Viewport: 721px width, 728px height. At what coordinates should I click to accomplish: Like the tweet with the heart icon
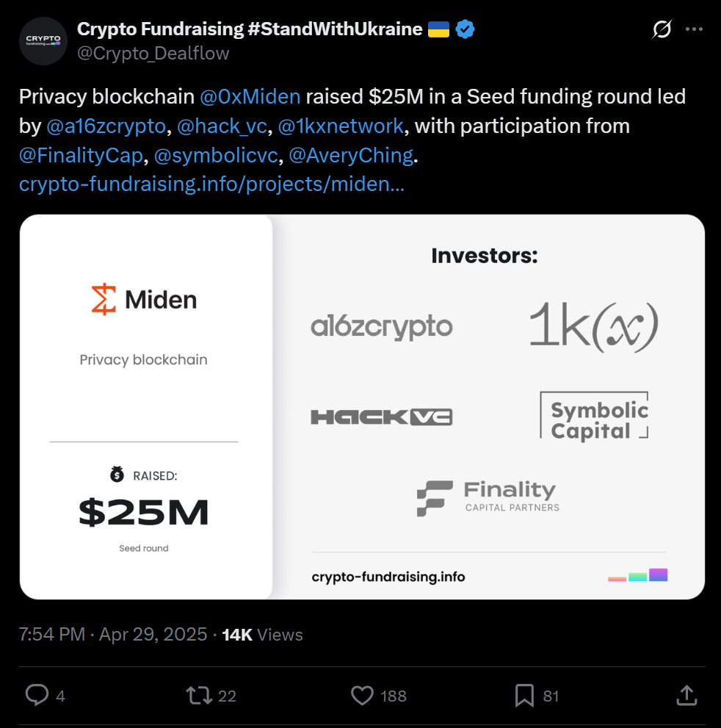click(x=362, y=695)
